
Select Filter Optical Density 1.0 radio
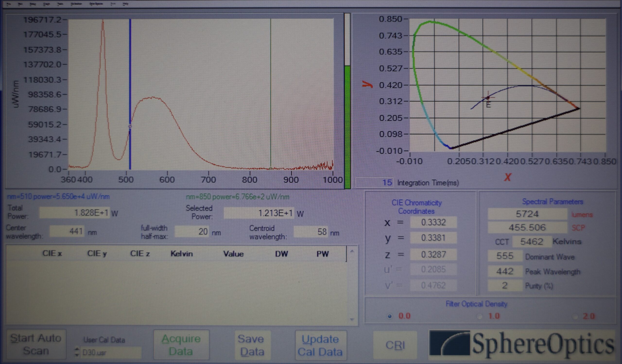479,316
